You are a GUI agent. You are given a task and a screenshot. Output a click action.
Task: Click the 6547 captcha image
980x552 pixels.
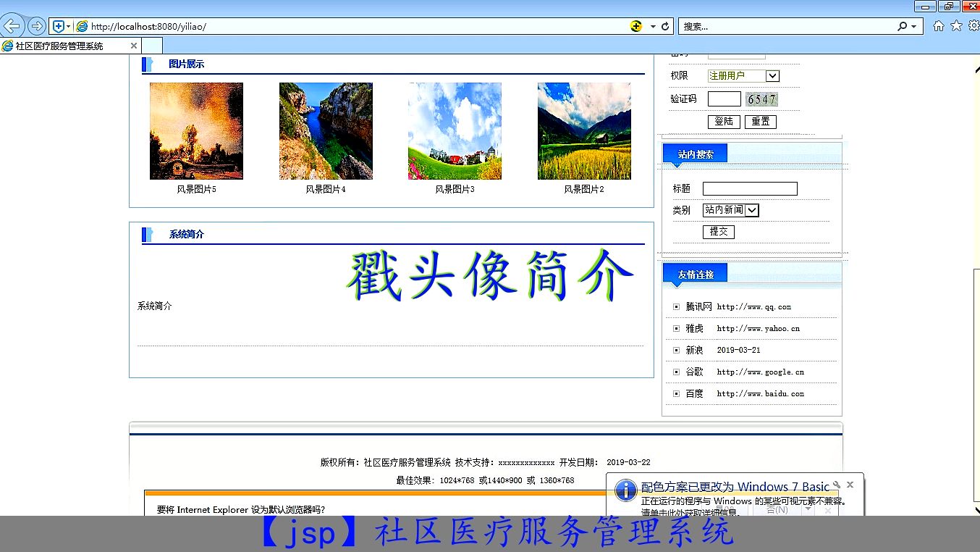pyautogui.click(x=761, y=99)
